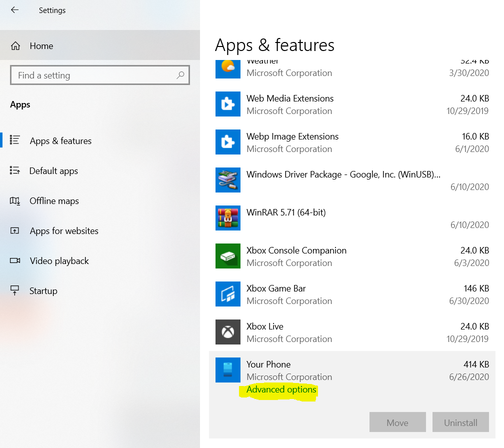Click Xbox Live date 10/29/2019
504x448 pixels.
click(x=467, y=339)
